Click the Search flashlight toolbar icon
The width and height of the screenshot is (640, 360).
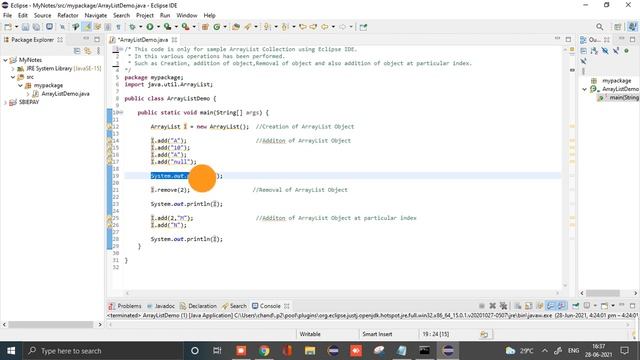tap(248, 27)
